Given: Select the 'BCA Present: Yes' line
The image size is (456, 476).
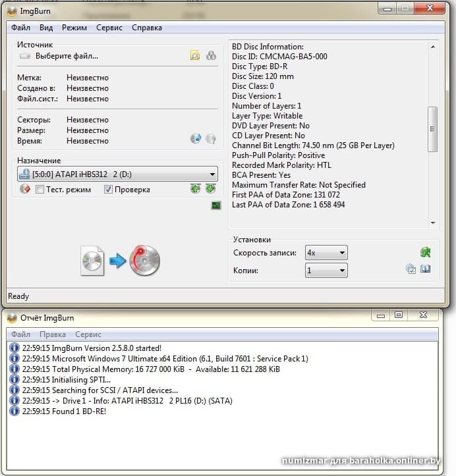Looking at the screenshot, I should [261, 175].
